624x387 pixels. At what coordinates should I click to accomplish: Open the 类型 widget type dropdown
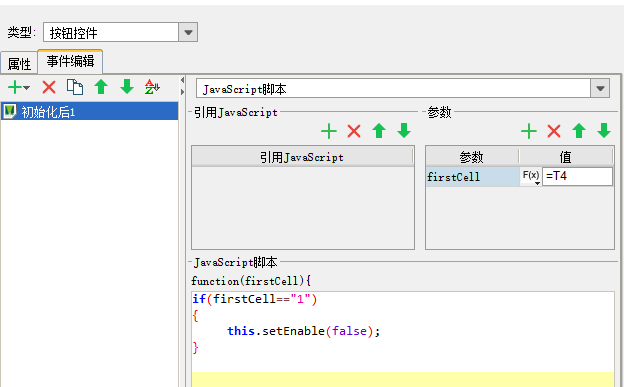pyautogui.click(x=188, y=32)
